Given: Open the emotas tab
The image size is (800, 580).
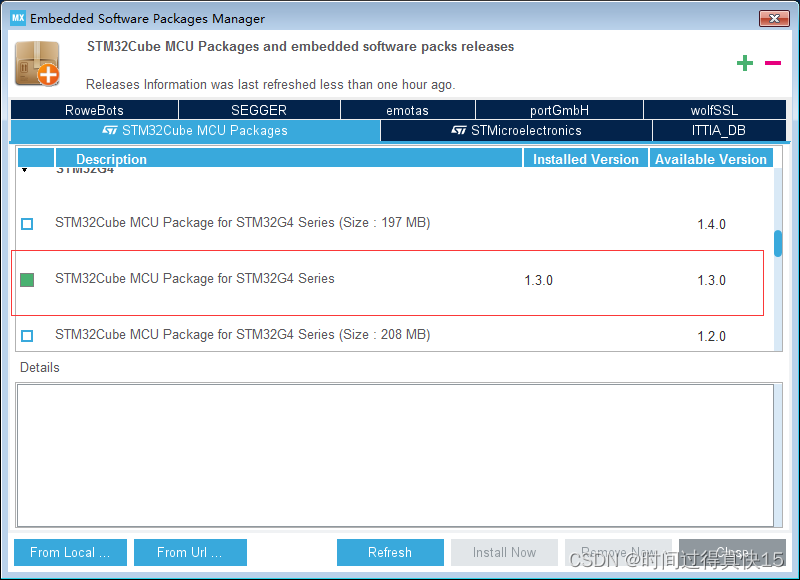Looking at the screenshot, I should pyautogui.click(x=408, y=110).
